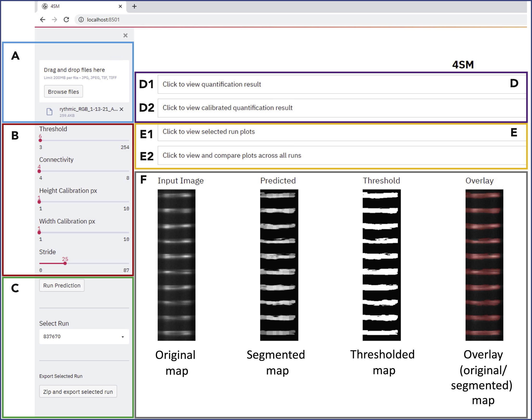The width and height of the screenshot is (532, 420).
Task: Reload the localhost page
Action: (x=66, y=20)
